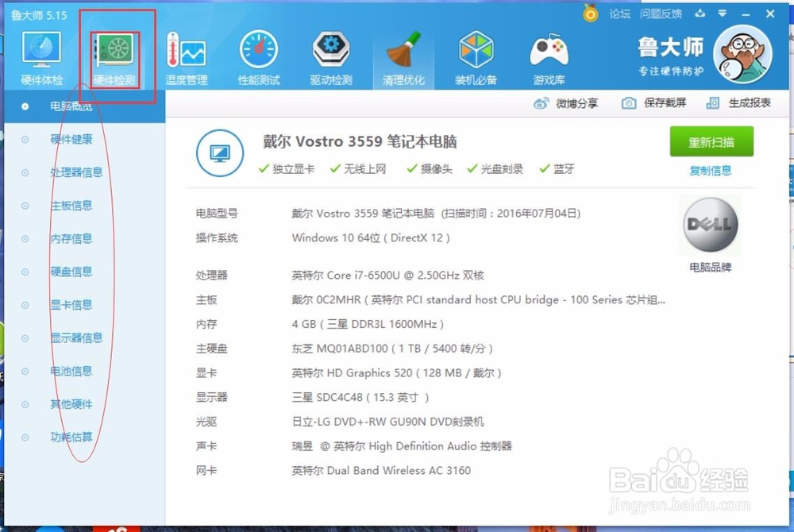The width and height of the screenshot is (794, 532).
Task: Click the HD Graphics 520 graphics value
Action: coord(396,373)
